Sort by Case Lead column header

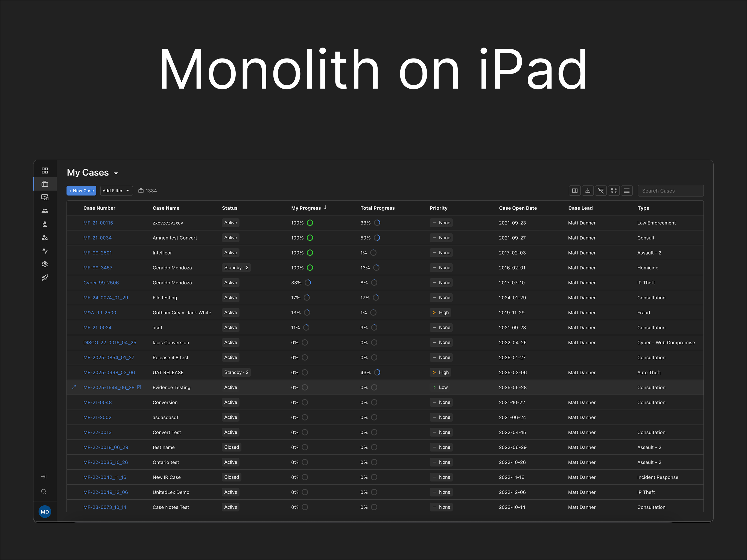(580, 208)
